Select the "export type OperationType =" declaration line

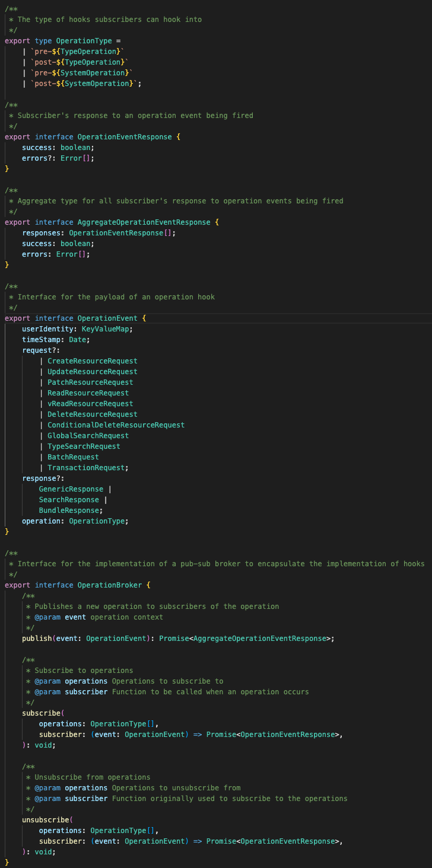coord(62,41)
